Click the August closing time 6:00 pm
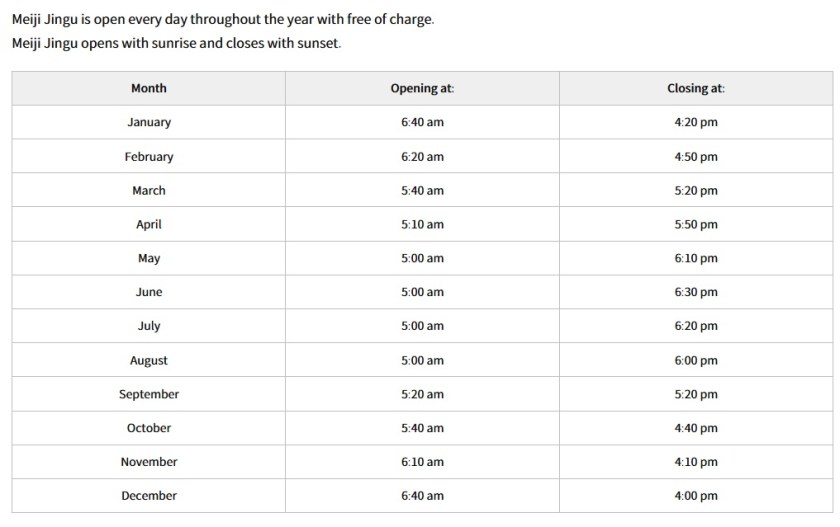This screenshot has width=840, height=527. click(696, 360)
